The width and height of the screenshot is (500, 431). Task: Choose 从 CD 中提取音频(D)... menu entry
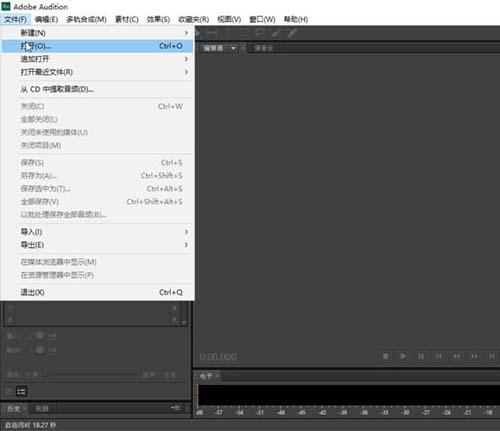(x=97, y=89)
